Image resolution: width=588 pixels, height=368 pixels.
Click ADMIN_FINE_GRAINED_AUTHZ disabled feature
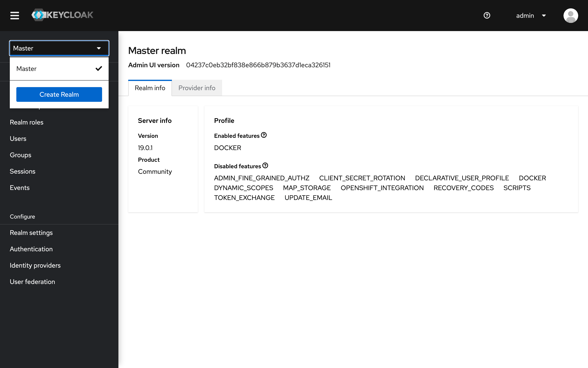[x=262, y=178]
